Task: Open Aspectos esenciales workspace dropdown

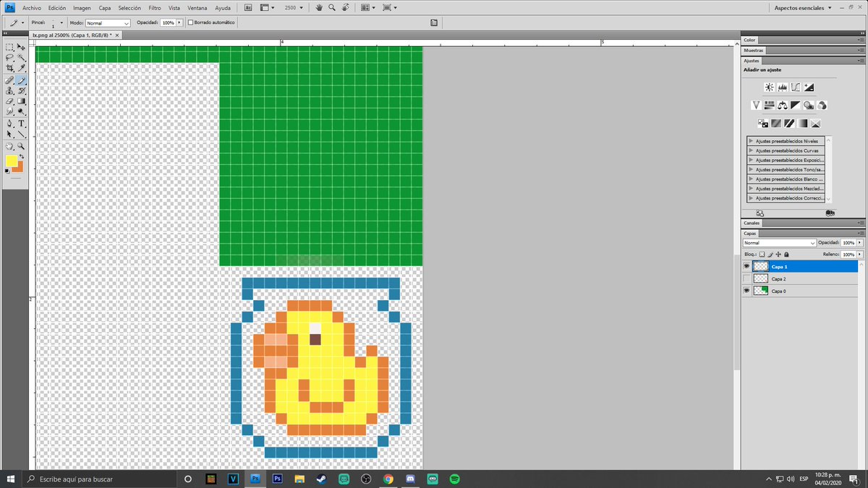Action: coord(804,7)
